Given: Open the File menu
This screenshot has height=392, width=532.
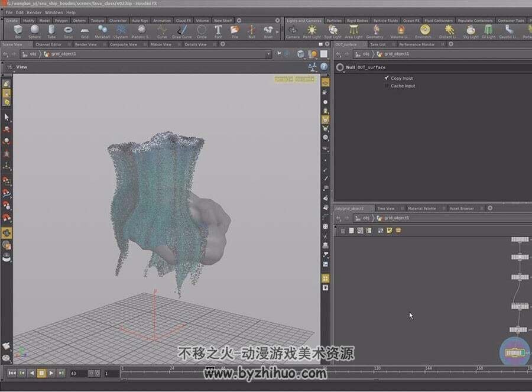Looking at the screenshot, I should point(9,12).
